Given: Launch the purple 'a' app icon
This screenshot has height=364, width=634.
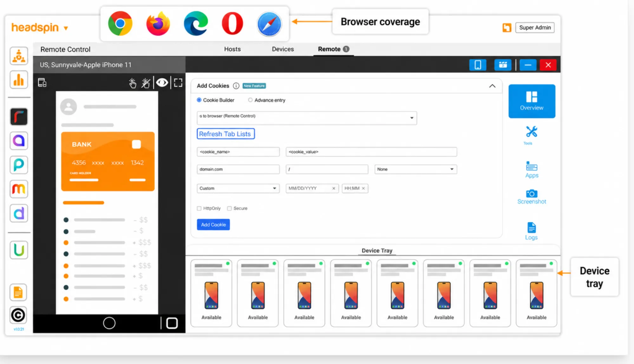Looking at the screenshot, I should pos(19,141).
